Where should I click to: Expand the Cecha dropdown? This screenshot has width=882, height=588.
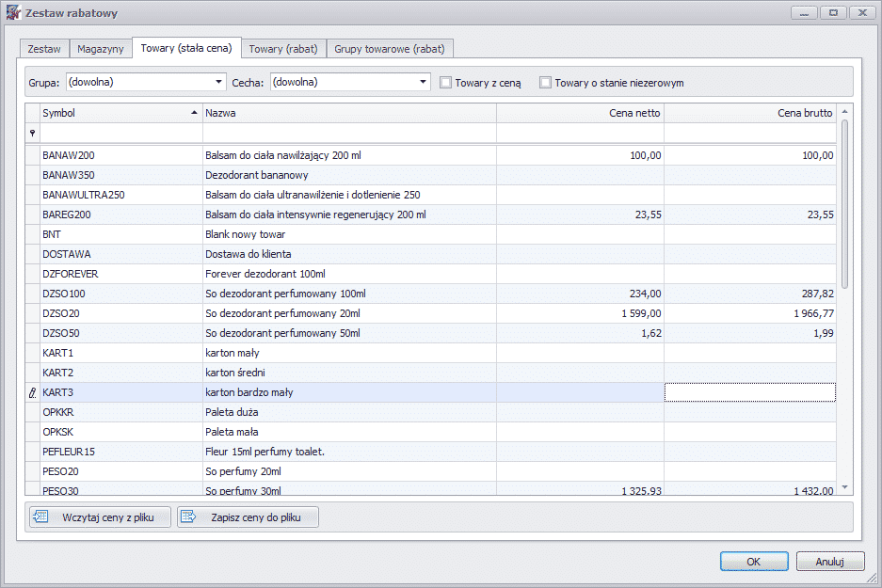click(423, 82)
